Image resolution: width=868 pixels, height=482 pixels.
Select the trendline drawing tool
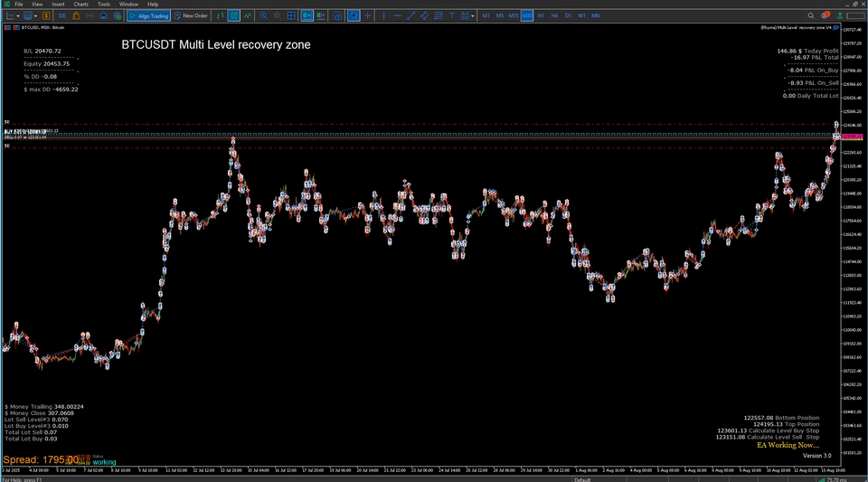(x=411, y=15)
